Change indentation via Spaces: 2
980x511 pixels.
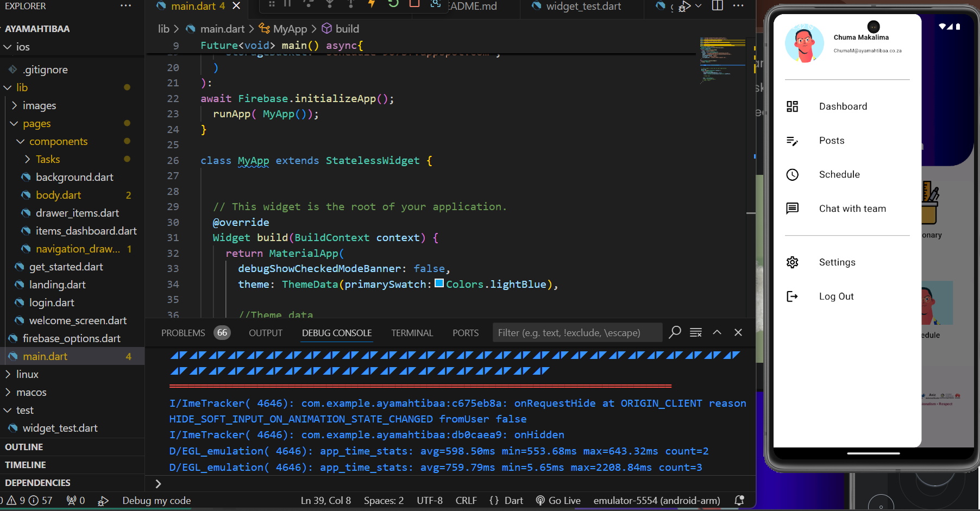point(384,500)
